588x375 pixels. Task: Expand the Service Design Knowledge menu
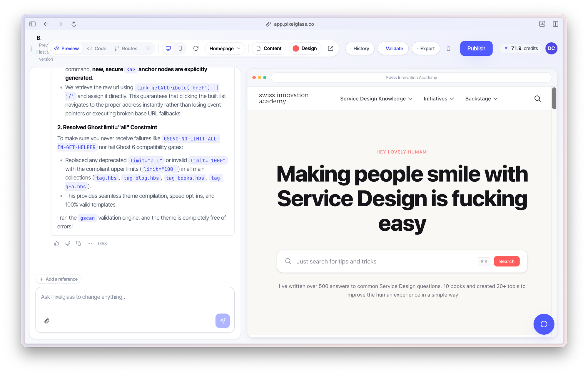376,99
